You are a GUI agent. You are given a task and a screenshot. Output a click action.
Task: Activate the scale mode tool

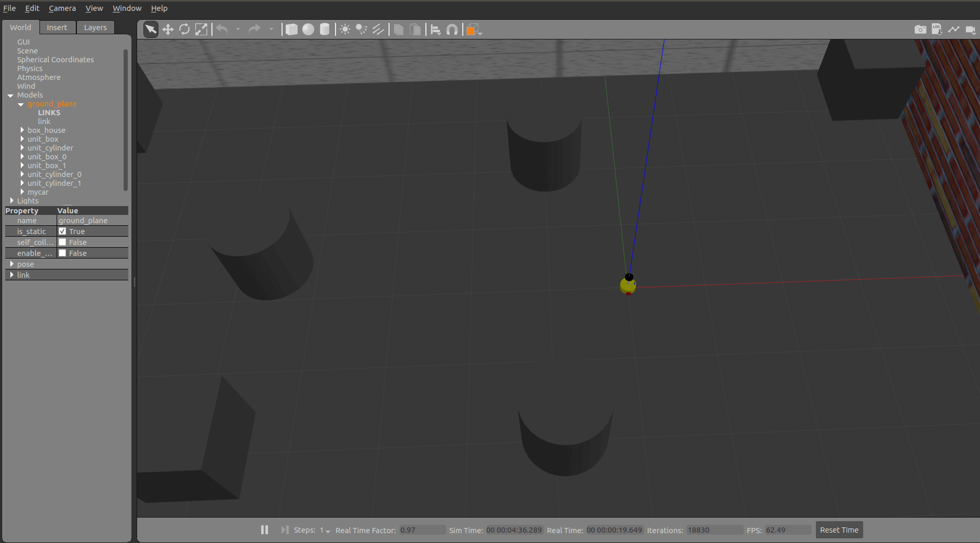coord(201,30)
